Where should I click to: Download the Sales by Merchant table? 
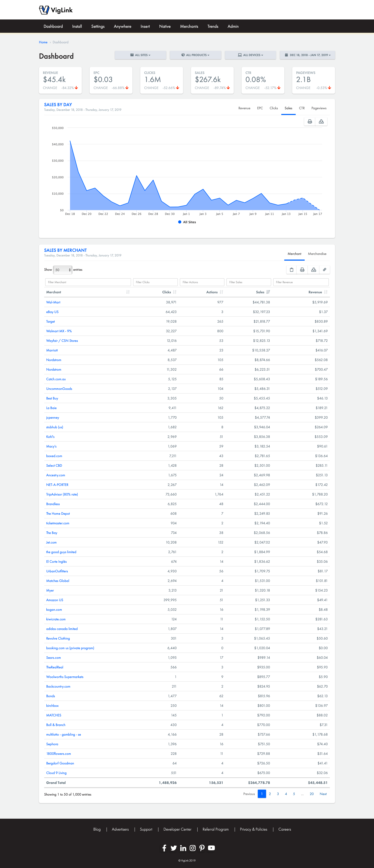pos(313,270)
